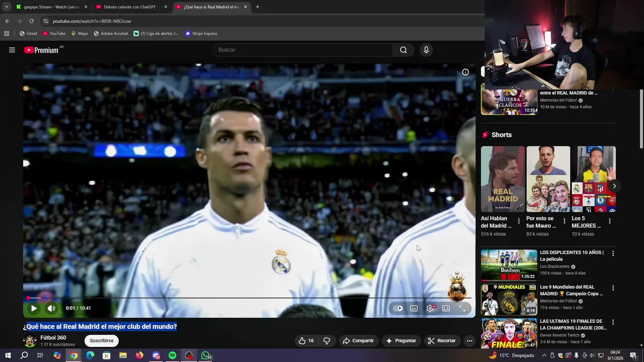Viewport: 644px width, 362px height.
Task: Toggle subtitles in the player
Action: point(414,308)
